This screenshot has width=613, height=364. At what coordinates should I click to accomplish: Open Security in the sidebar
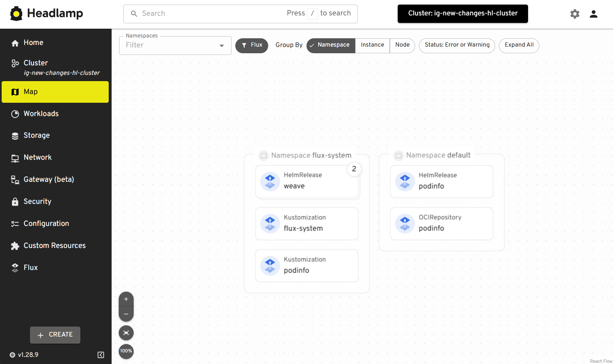point(55,202)
